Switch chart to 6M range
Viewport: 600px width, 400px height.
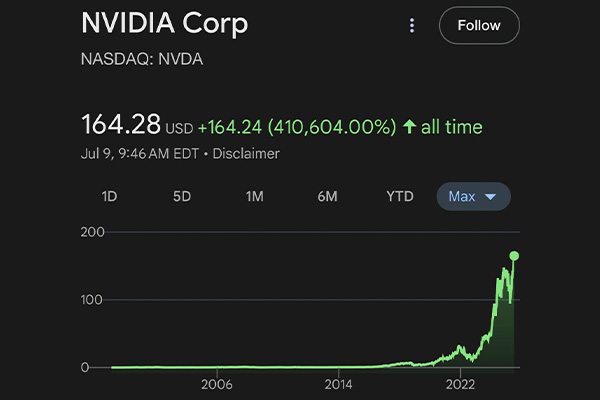tap(327, 196)
